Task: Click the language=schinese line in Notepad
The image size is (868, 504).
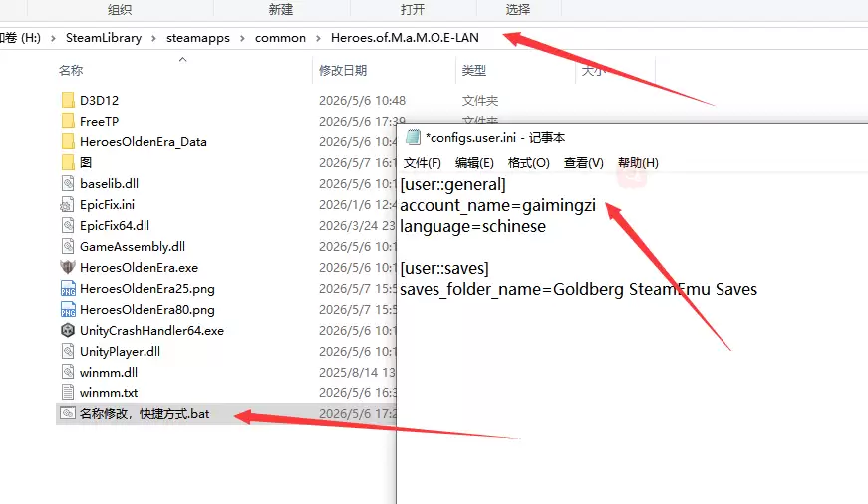Action: [472, 226]
